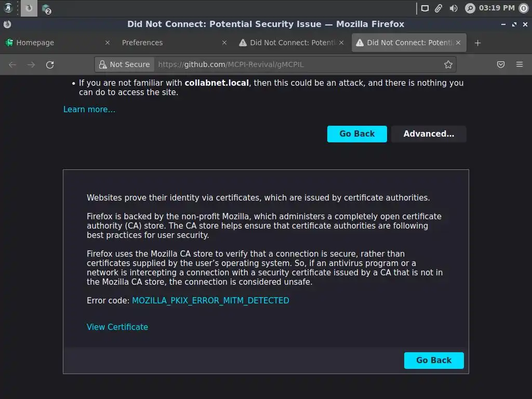Open the View Certificate link
The width and height of the screenshot is (532, 399).
click(117, 327)
